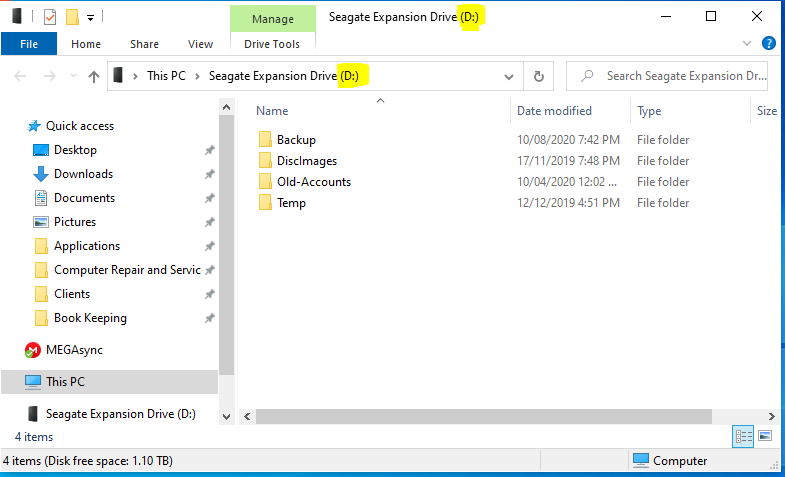Click the MEGAsync icon in navigation pane
Image resolution: width=785 pixels, height=477 pixels.
[x=33, y=350]
